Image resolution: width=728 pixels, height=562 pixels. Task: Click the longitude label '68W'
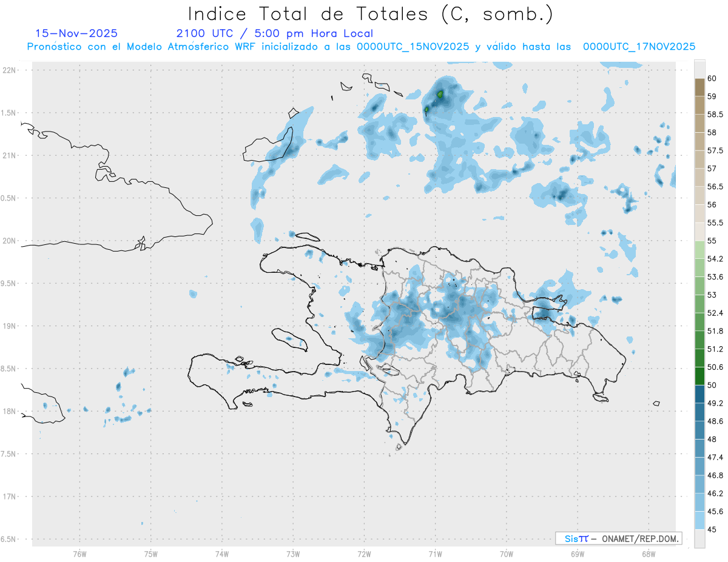tap(649, 554)
